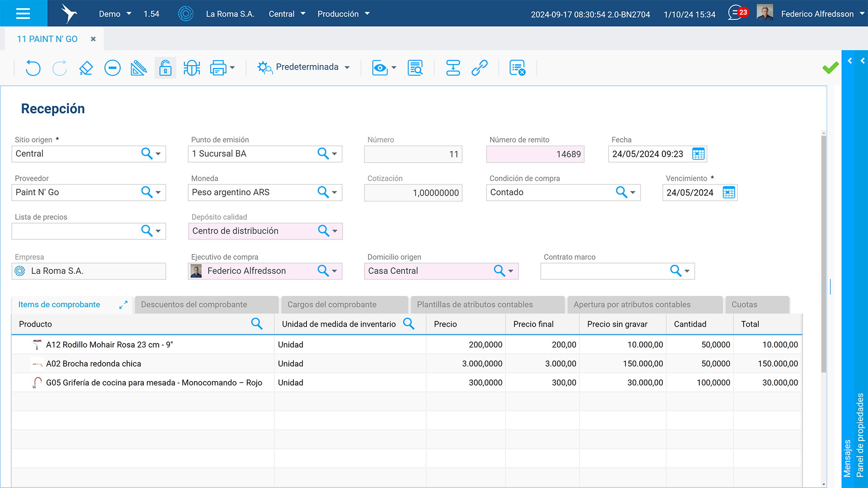This screenshot has height=488, width=868.
Task: Open the hamburger main menu
Action: coord(23,14)
